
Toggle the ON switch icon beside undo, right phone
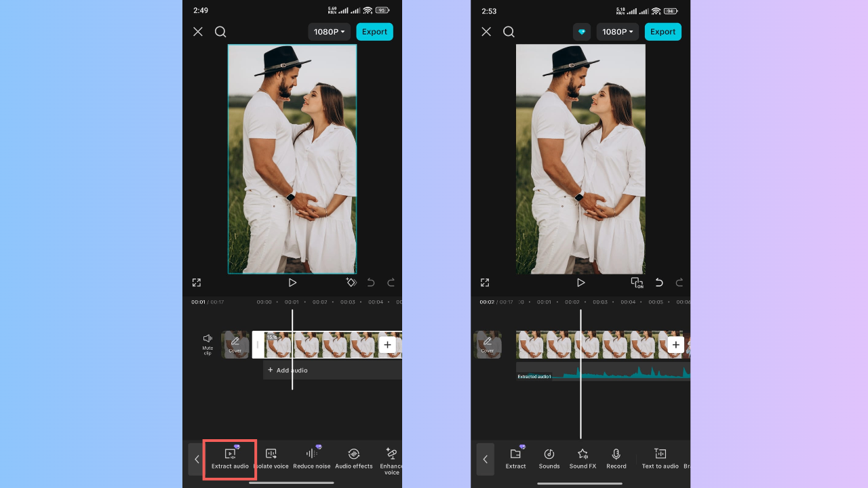click(637, 283)
